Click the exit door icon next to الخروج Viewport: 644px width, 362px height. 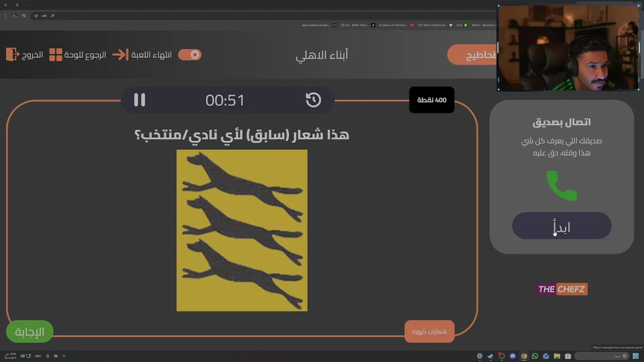[13, 54]
